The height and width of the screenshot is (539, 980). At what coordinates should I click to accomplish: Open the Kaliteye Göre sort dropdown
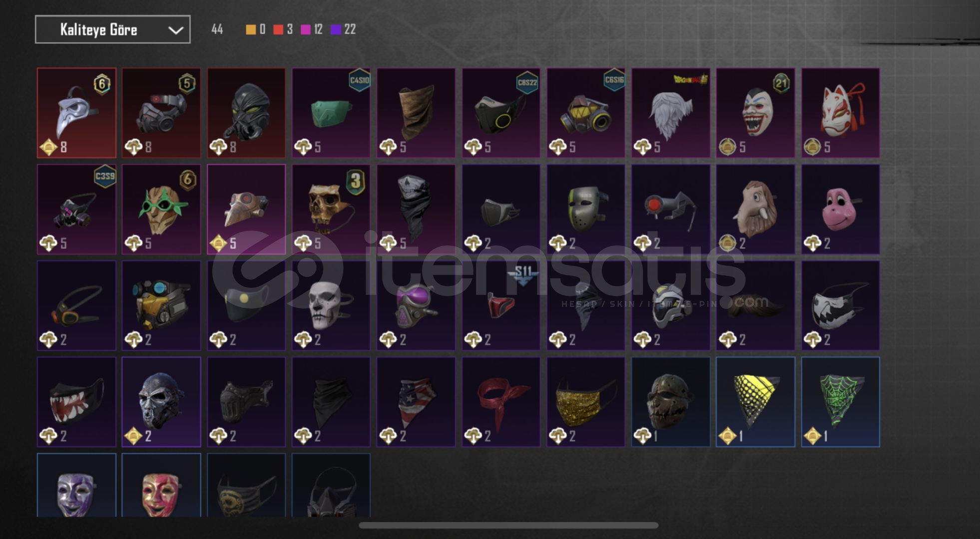tap(112, 29)
